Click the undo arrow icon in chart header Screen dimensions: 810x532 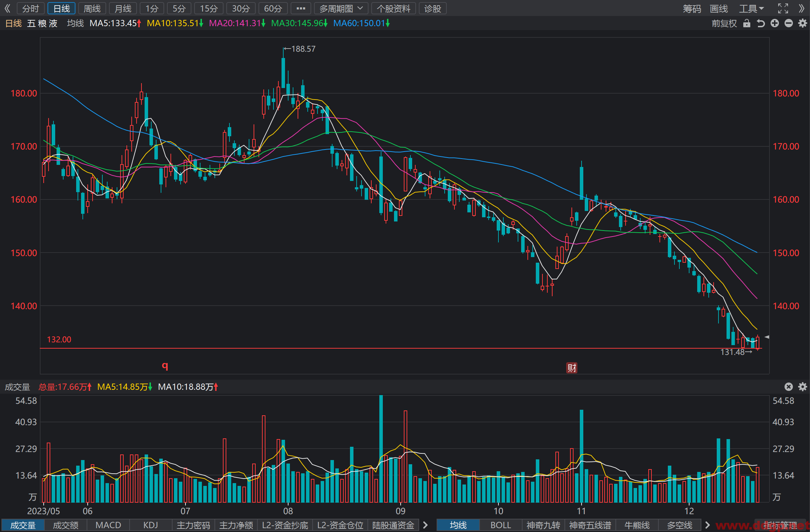pyautogui.click(x=761, y=23)
